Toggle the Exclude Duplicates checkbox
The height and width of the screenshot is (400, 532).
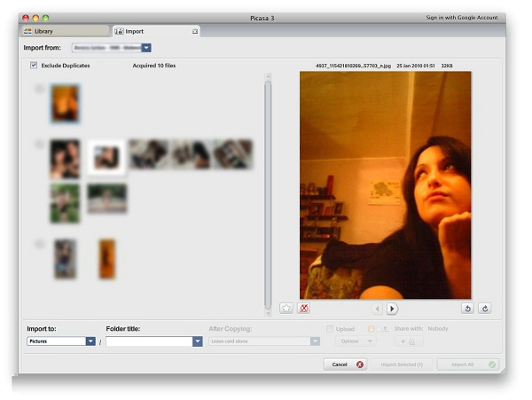coord(34,66)
